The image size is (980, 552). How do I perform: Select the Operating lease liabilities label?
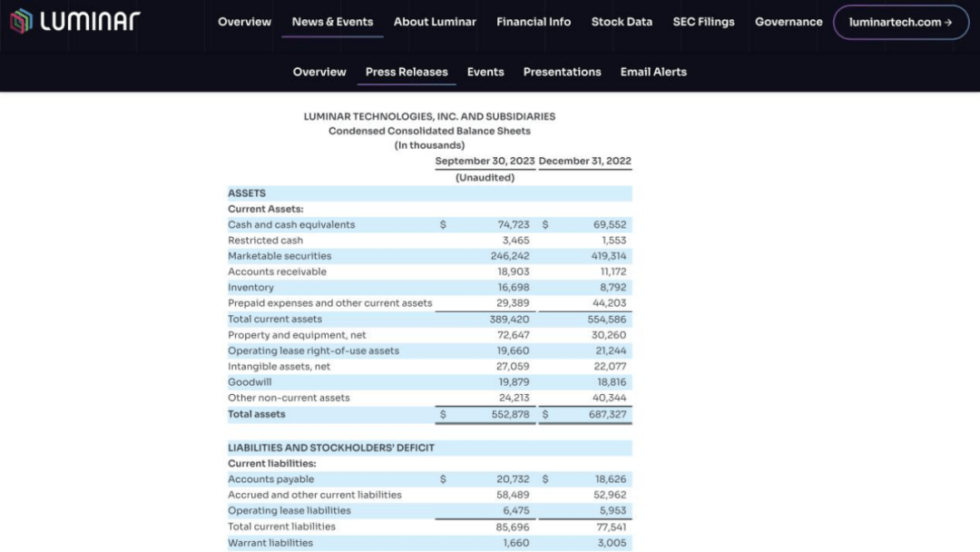289,510
